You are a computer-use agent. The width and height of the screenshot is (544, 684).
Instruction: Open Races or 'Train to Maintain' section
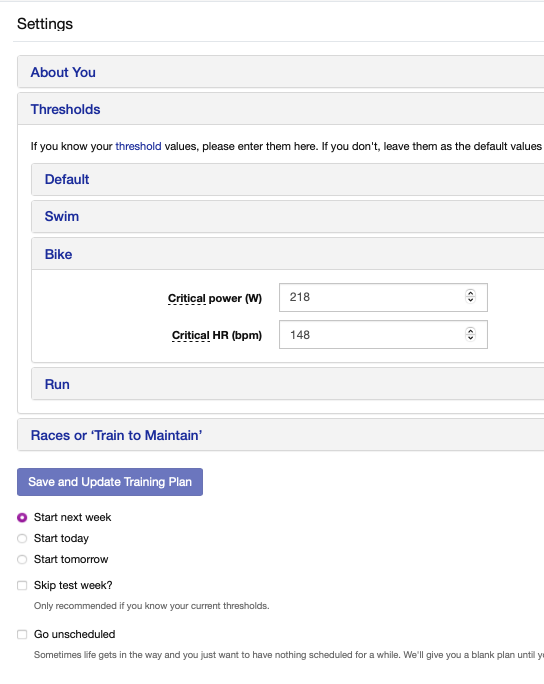click(281, 435)
